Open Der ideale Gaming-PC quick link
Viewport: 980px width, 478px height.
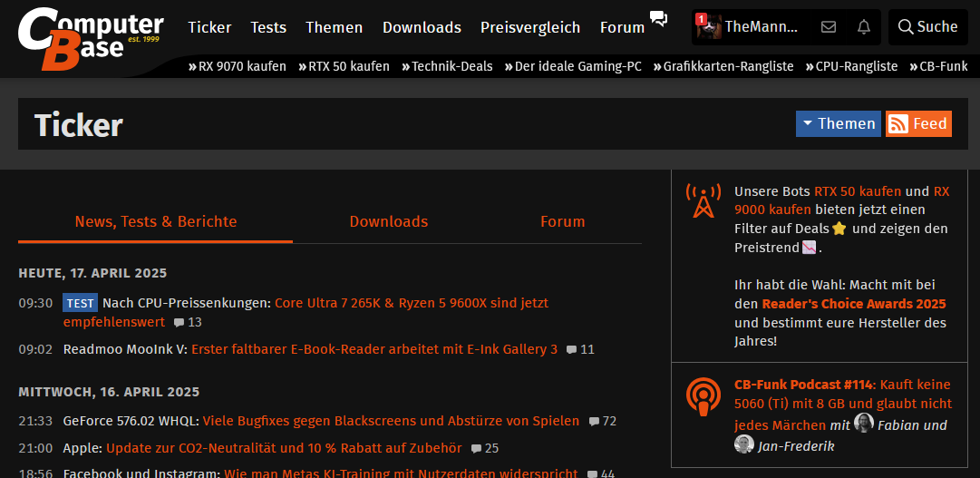(x=573, y=66)
